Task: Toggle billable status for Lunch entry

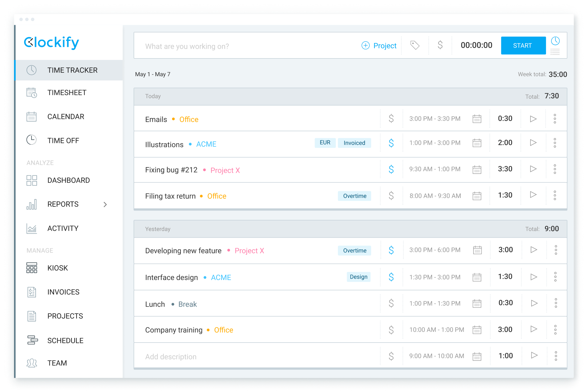Action: coord(391,303)
